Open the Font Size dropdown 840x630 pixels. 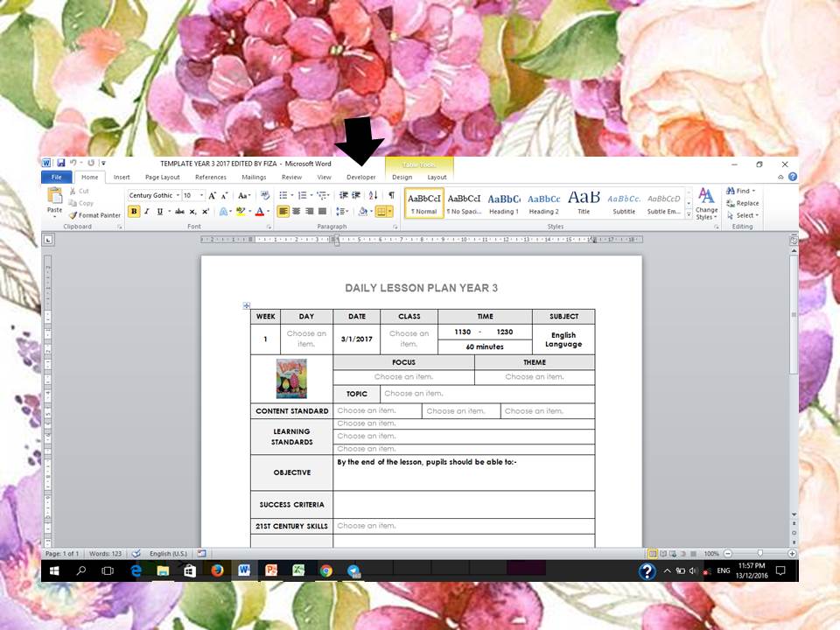200,195
